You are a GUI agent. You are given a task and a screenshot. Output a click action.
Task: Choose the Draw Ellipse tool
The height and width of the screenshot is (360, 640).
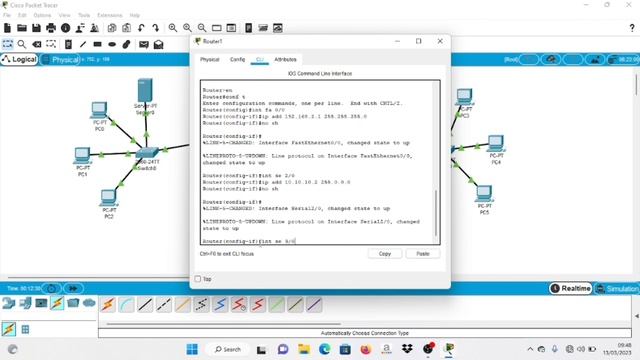(112, 44)
